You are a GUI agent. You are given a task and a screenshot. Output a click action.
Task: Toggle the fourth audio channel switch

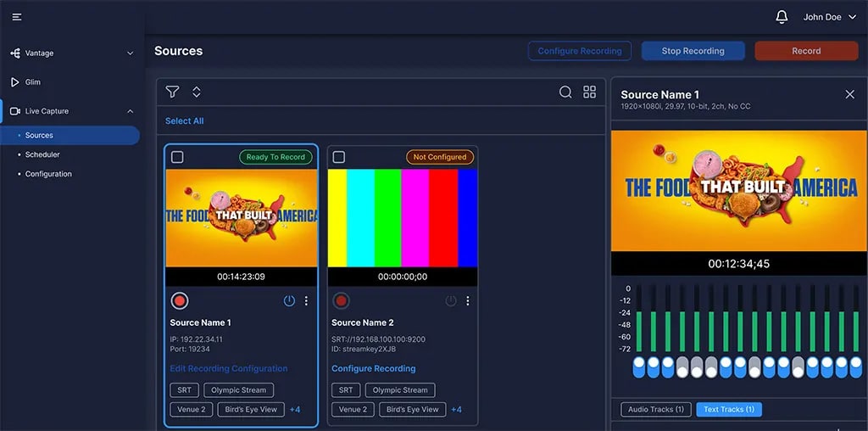[x=682, y=367]
